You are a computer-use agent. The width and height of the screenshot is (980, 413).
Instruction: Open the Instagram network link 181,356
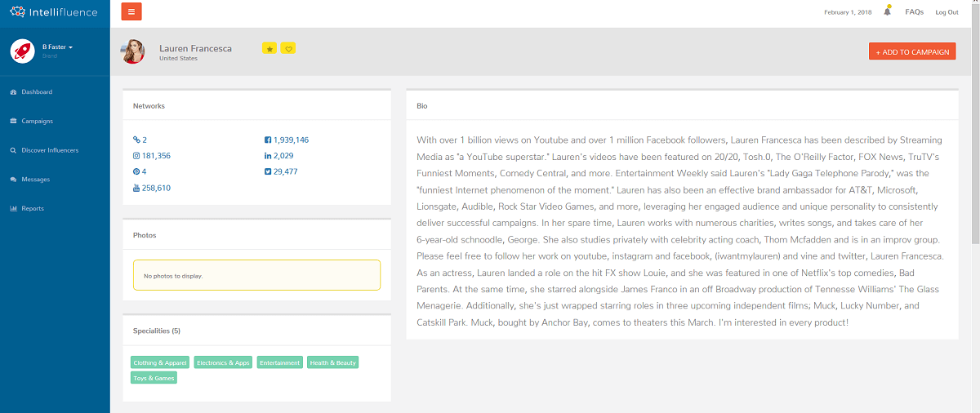click(x=152, y=155)
